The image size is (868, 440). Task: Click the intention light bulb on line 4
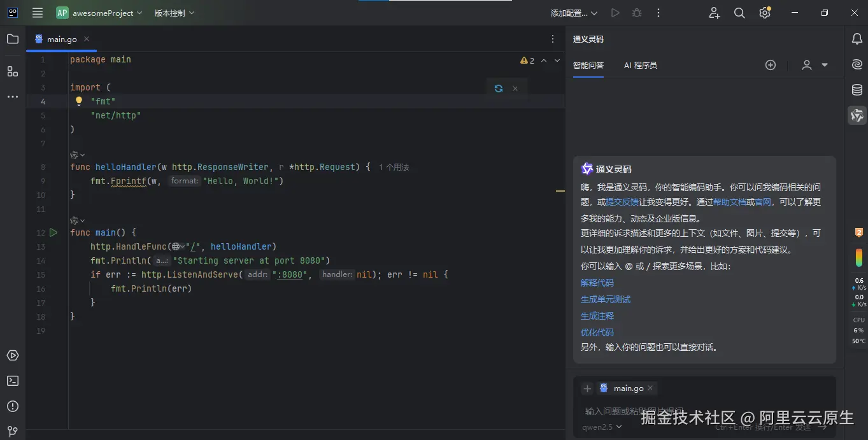pyautogui.click(x=79, y=101)
